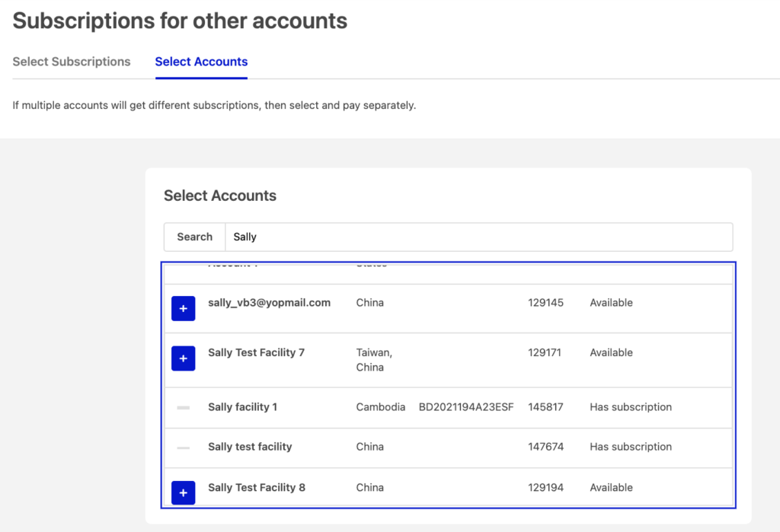The height and width of the screenshot is (532, 780).
Task: Click account ID 145817
Action: [545, 406]
